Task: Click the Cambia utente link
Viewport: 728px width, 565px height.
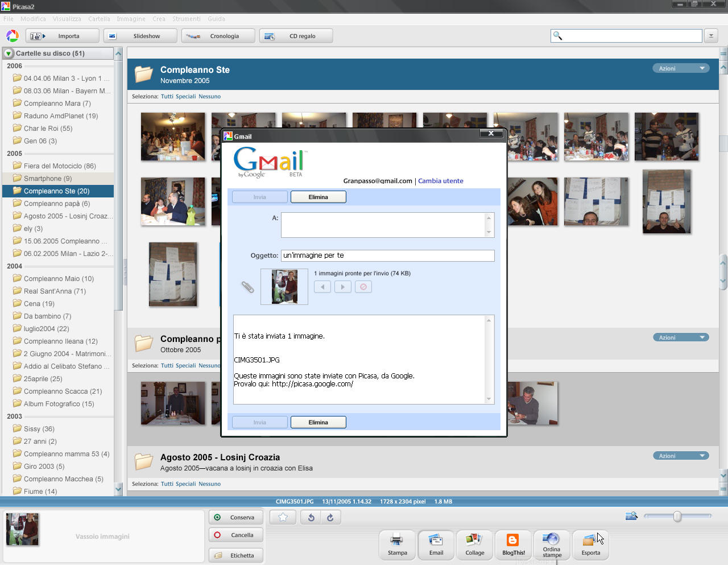Action: click(441, 181)
